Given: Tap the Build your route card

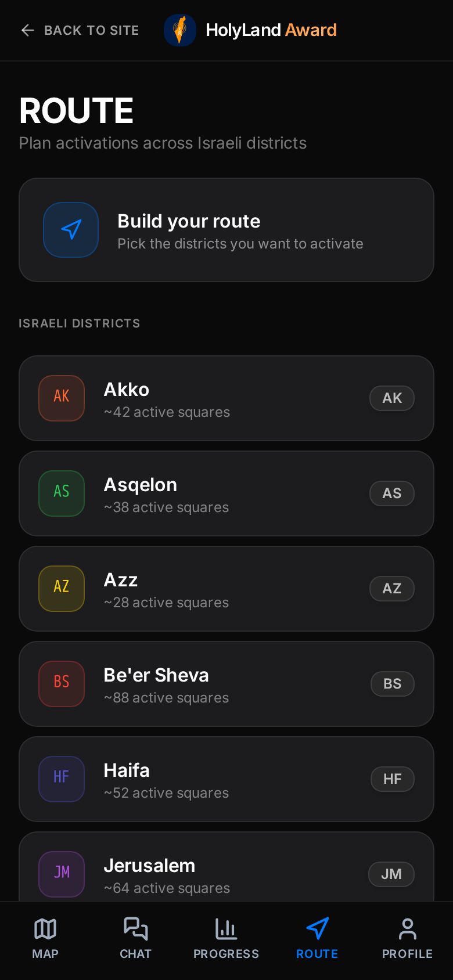Looking at the screenshot, I should [227, 230].
